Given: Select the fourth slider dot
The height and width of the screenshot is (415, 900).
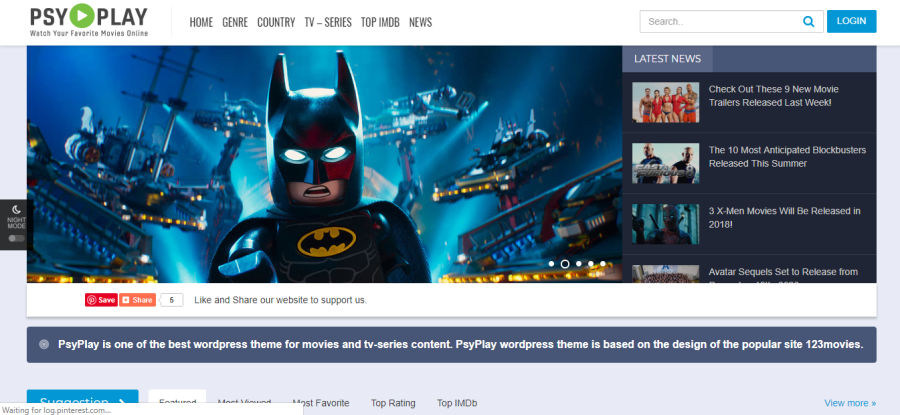Looking at the screenshot, I should coord(591,264).
